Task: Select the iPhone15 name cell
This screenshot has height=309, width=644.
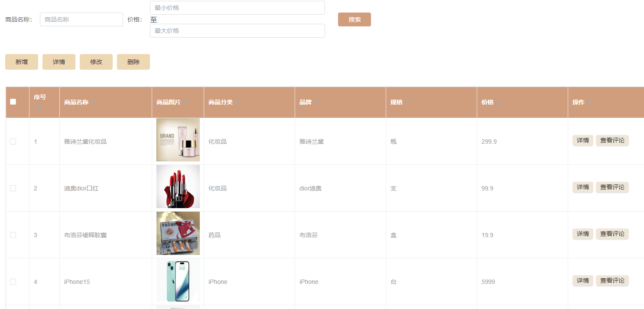Action: [106, 282]
